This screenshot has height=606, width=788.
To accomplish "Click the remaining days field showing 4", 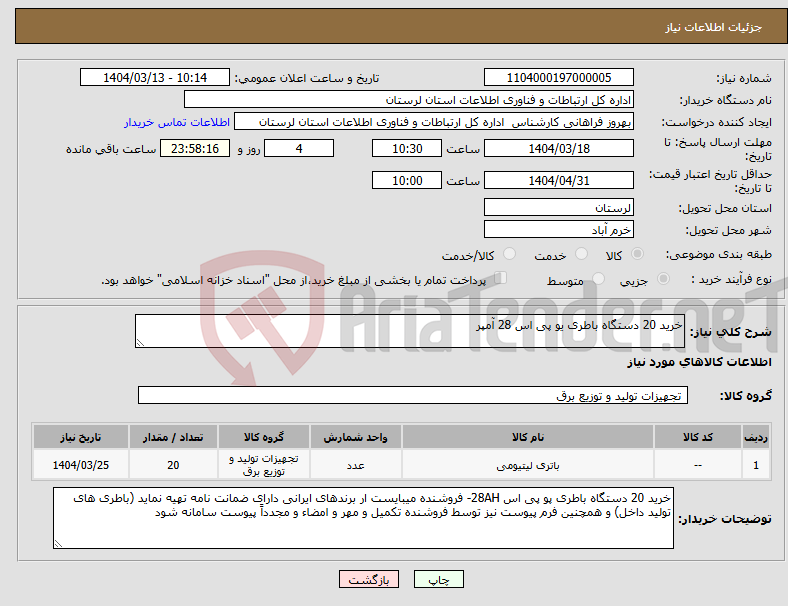I will click(x=299, y=148).
